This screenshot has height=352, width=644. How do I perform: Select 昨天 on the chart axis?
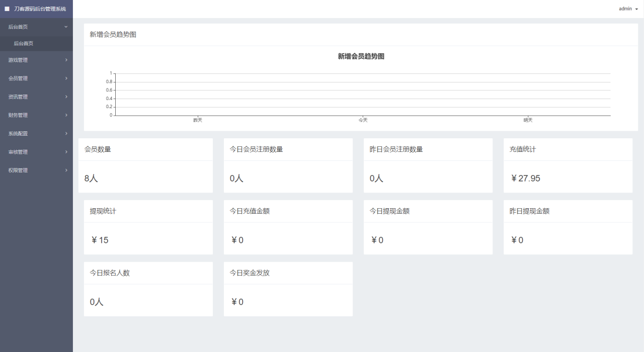point(197,120)
